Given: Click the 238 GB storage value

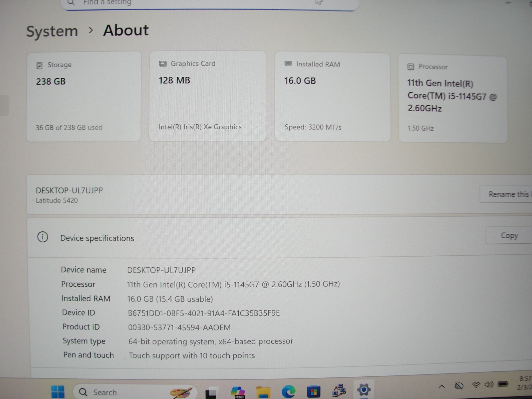Looking at the screenshot, I should click(51, 81).
